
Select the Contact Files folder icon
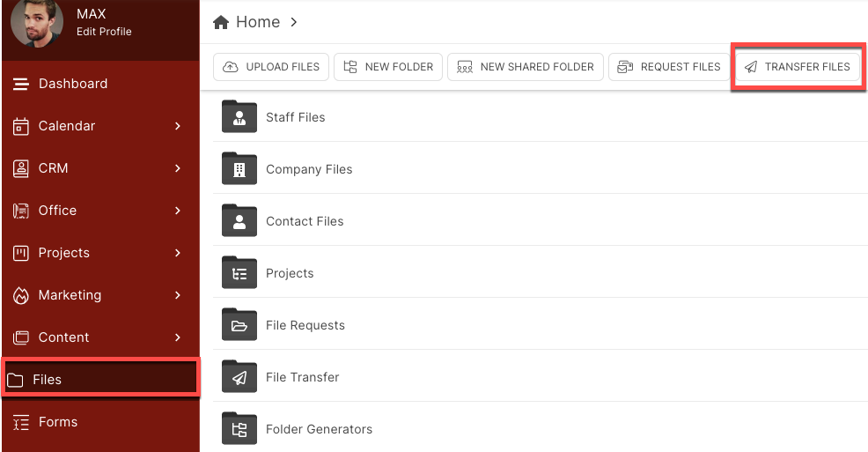[x=239, y=220]
